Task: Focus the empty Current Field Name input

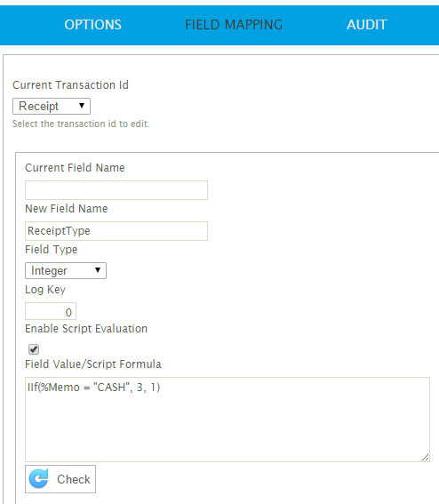Action: click(x=116, y=190)
